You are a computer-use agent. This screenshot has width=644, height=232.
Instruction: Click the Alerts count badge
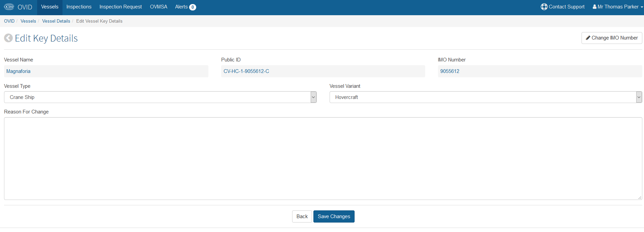[x=192, y=7]
